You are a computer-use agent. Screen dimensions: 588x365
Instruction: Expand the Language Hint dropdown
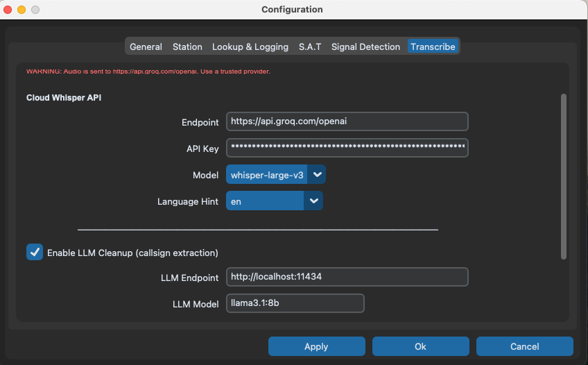[x=275, y=201]
